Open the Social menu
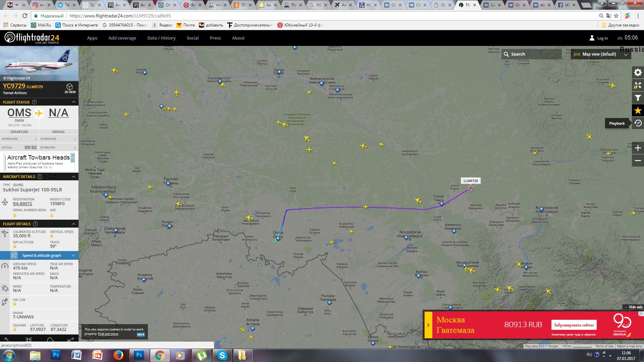 click(x=193, y=38)
